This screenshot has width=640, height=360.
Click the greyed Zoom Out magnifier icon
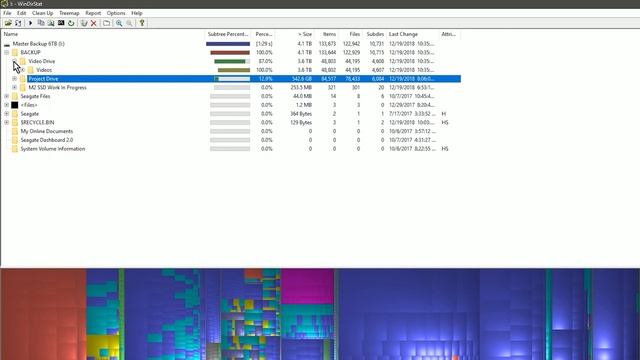(129, 23)
